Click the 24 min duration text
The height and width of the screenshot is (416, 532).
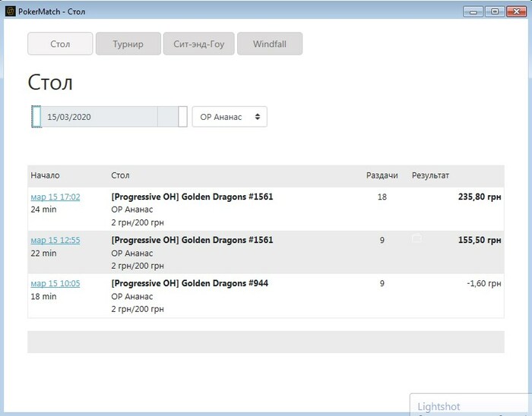pos(43,210)
